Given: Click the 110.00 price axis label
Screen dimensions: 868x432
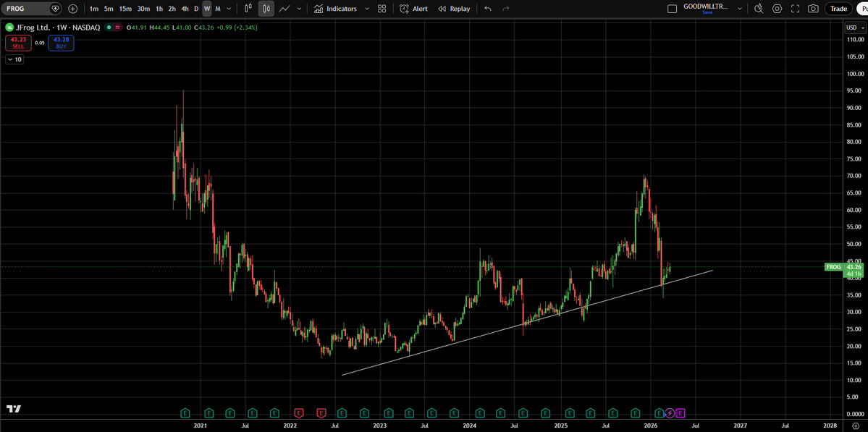Looking at the screenshot, I should (x=856, y=40).
